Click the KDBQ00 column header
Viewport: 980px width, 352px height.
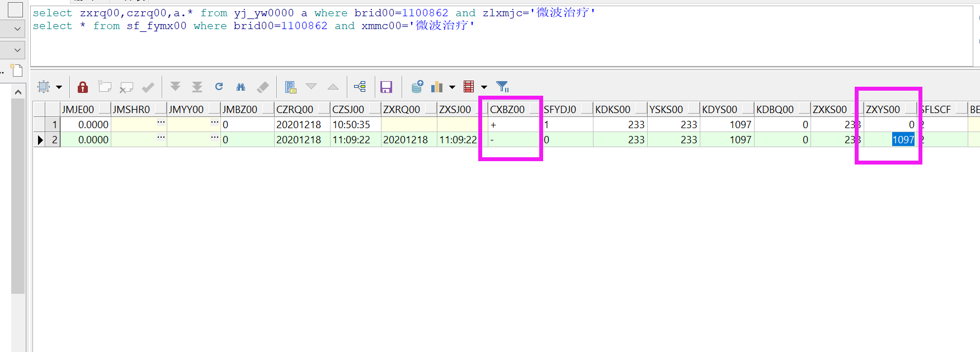pos(782,109)
